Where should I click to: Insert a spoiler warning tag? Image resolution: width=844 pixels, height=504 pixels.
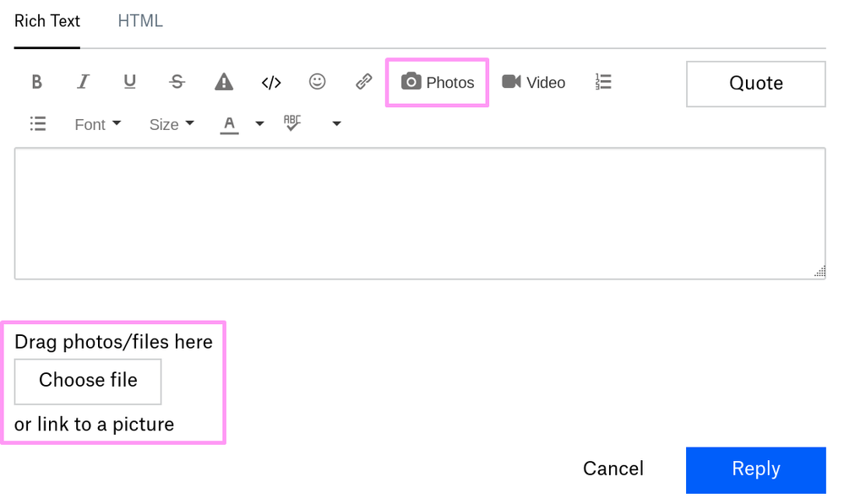click(x=223, y=82)
